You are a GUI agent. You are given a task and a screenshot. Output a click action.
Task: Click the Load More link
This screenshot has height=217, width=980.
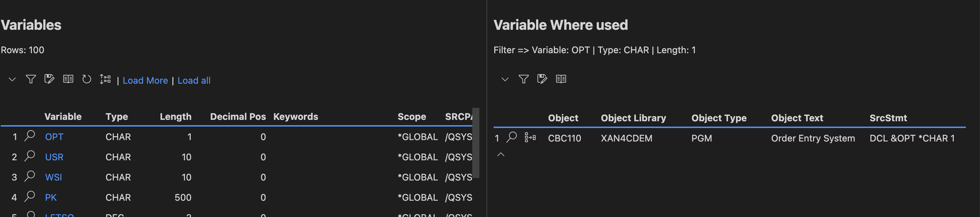[145, 81]
